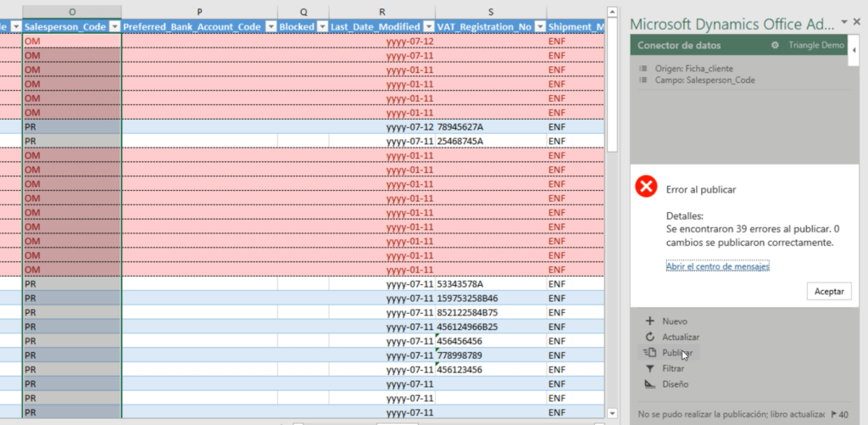
Task: Open the Blocked column filter dropdown
Action: tap(322, 27)
